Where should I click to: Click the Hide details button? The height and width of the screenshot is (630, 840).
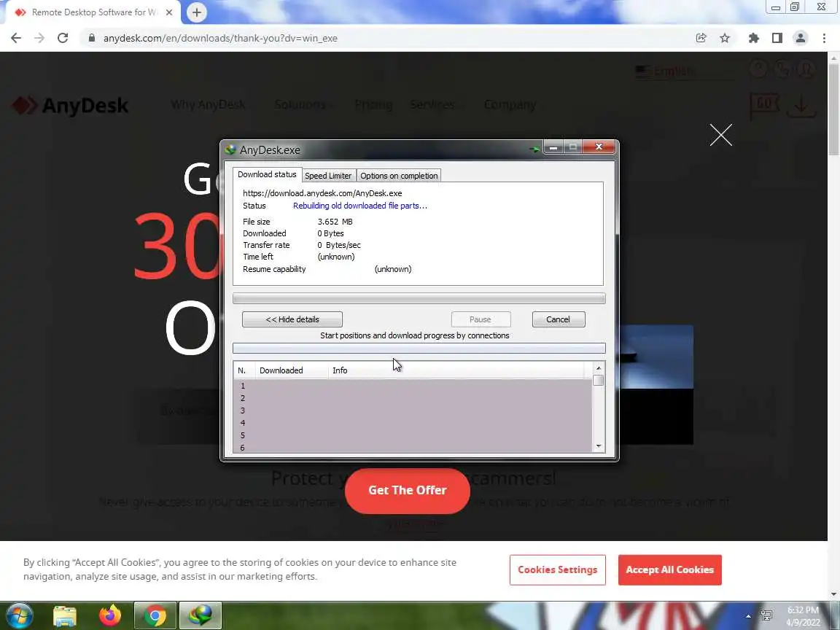coord(292,319)
